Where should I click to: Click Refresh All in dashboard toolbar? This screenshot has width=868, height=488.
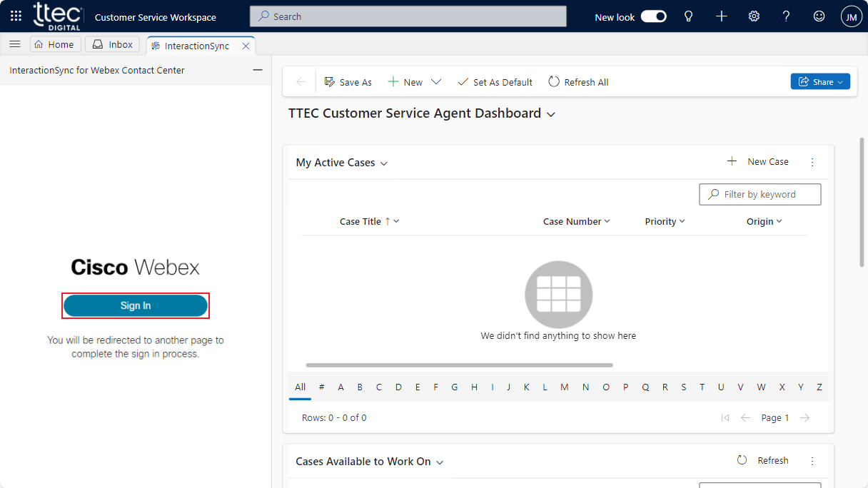click(578, 82)
